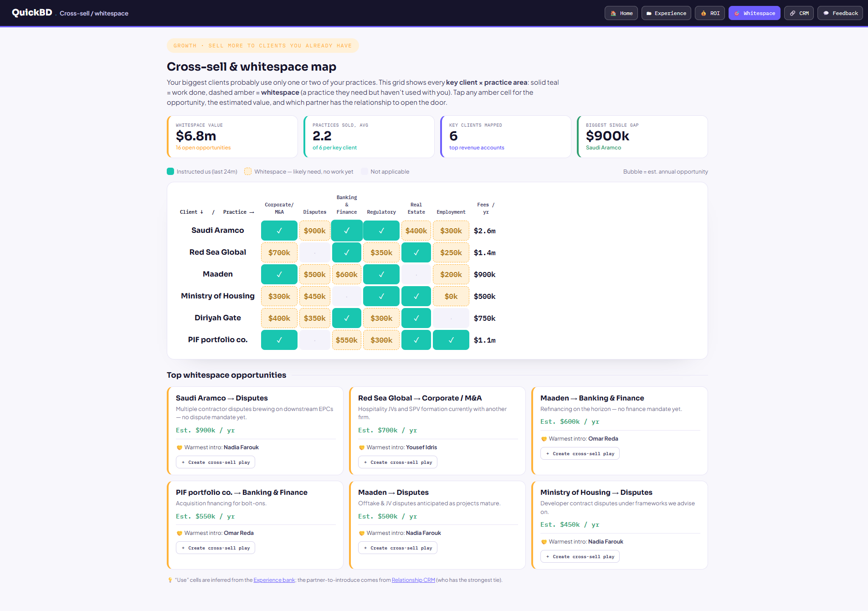Click handshake icon in Saudi Aramco Disputes card
This screenshot has height=611, width=868.
coord(179,448)
